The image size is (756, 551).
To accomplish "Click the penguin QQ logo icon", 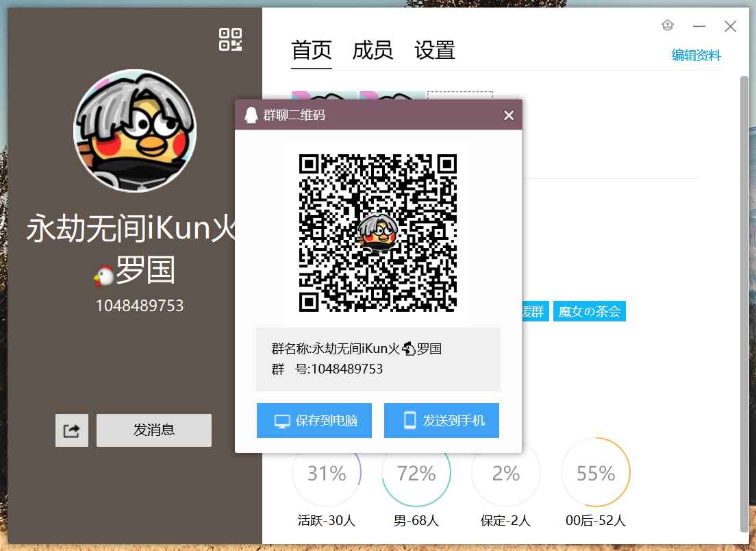I will pos(251,115).
